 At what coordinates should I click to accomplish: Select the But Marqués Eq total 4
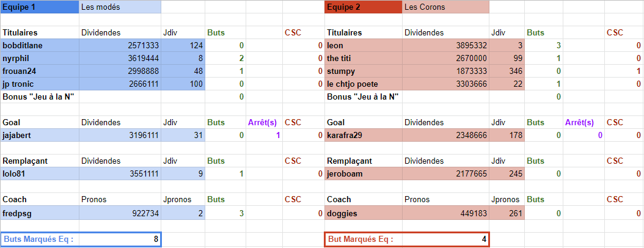(x=445, y=239)
